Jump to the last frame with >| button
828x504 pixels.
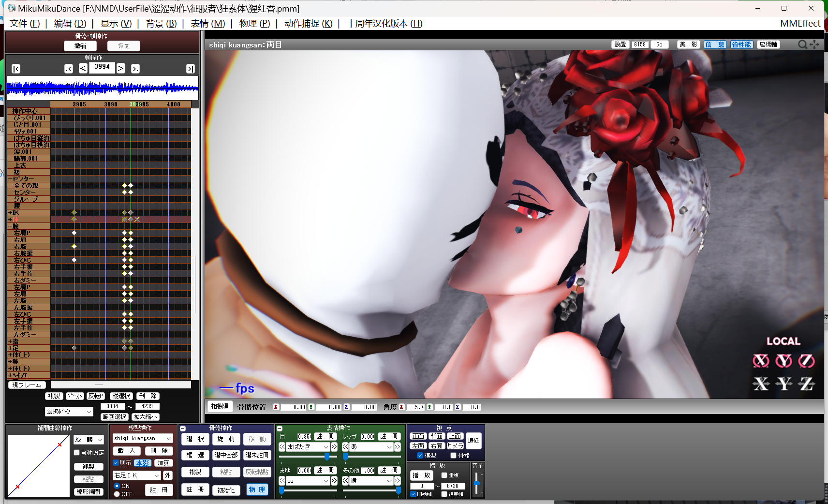pyautogui.click(x=191, y=69)
